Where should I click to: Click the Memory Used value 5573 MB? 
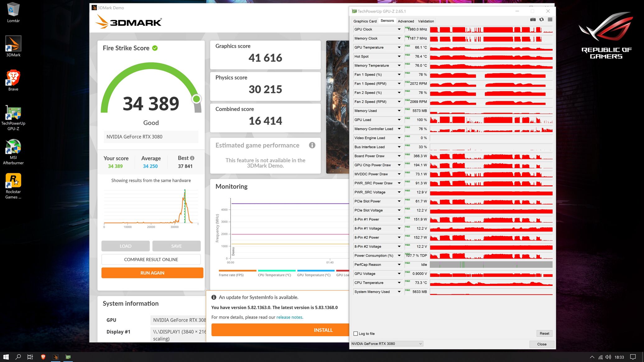(x=419, y=111)
